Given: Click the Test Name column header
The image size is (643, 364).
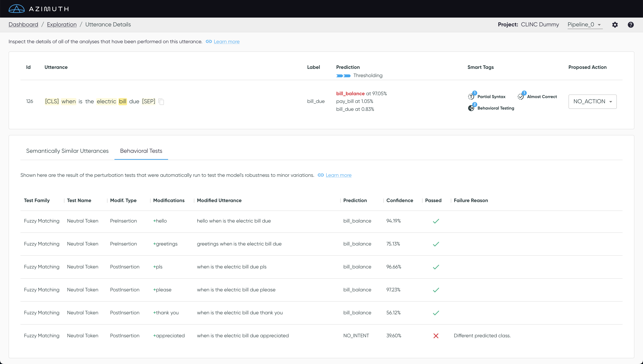Looking at the screenshot, I should (x=79, y=200).
